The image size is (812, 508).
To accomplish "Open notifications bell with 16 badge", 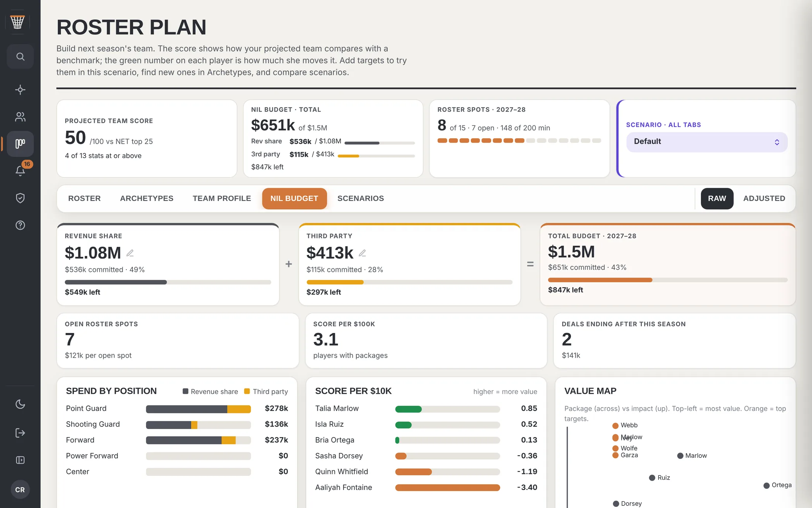I will click(20, 171).
